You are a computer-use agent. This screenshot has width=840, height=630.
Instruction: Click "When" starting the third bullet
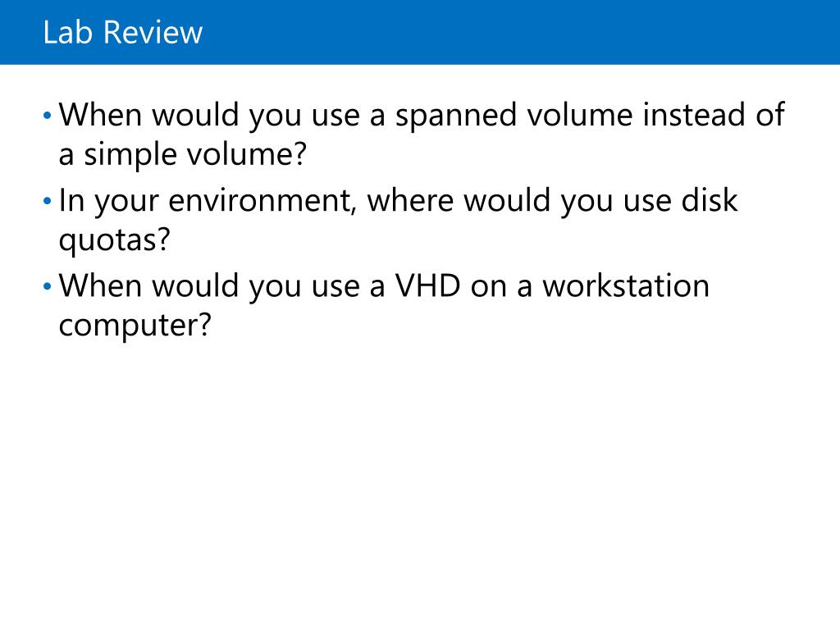[100, 285]
